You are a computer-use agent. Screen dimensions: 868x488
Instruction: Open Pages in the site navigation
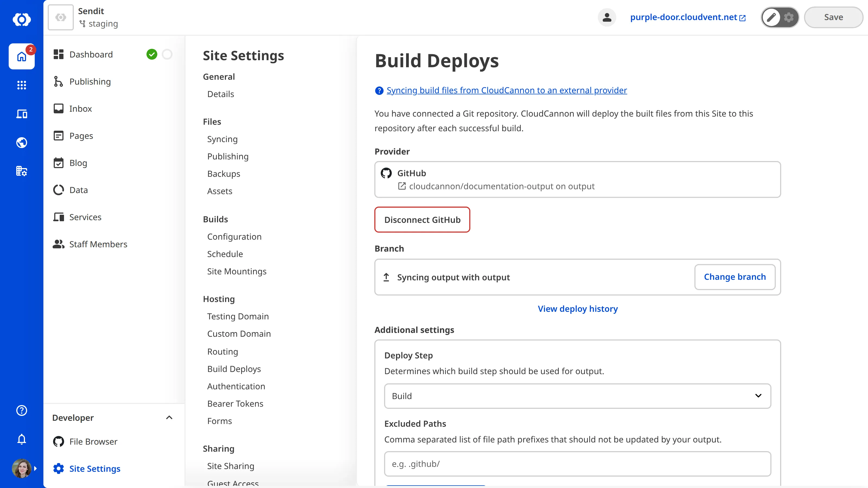(74, 136)
